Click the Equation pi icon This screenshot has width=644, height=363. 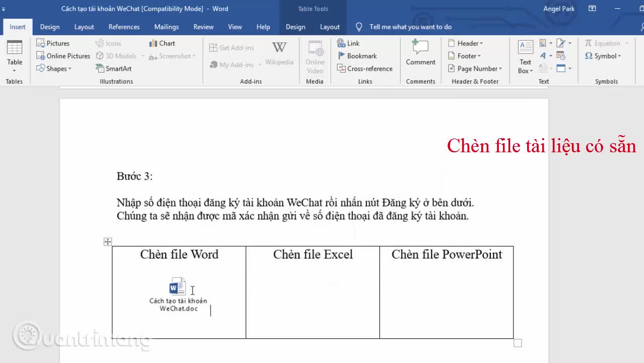pos(588,43)
